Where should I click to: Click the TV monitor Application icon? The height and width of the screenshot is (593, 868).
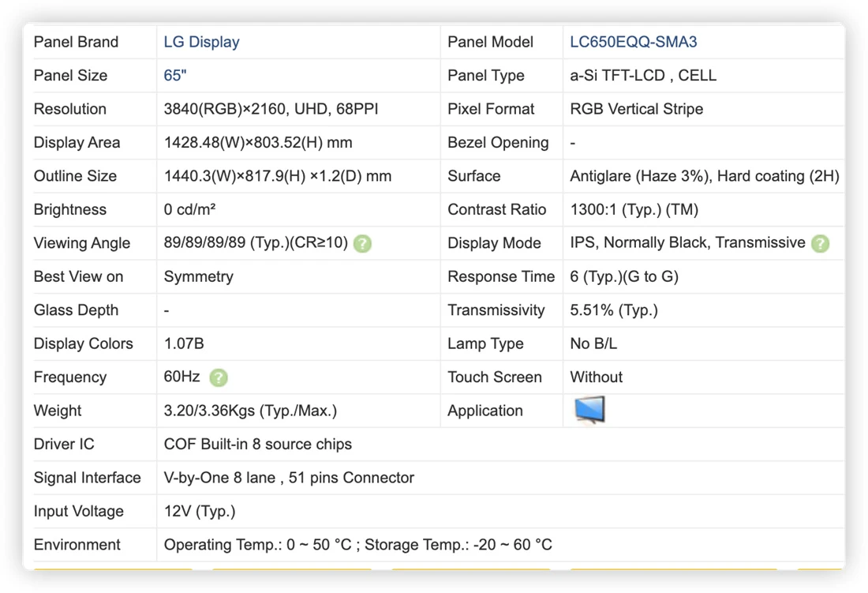589,411
